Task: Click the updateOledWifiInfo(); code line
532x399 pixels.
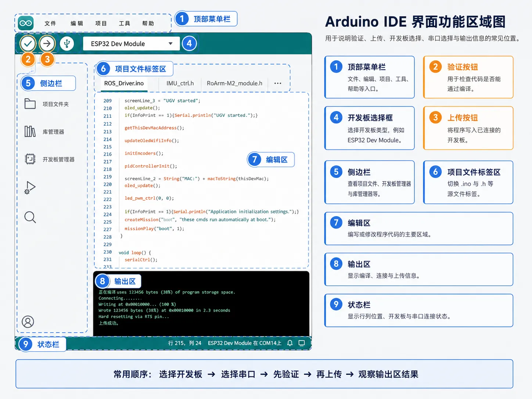Action: pyautogui.click(x=152, y=141)
